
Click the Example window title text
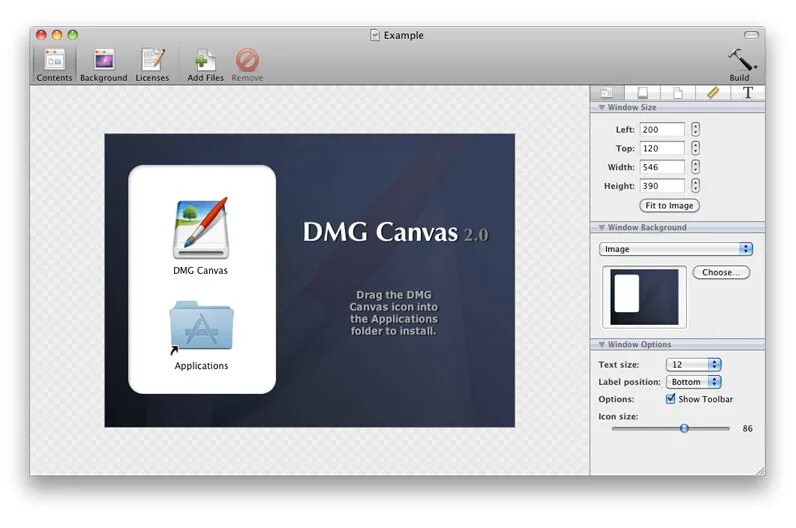404,36
